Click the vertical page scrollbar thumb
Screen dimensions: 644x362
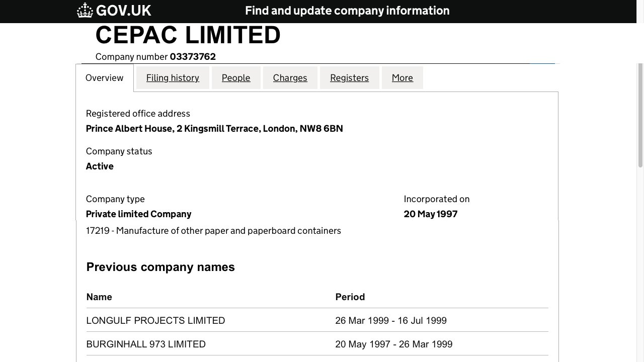coord(640,115)
